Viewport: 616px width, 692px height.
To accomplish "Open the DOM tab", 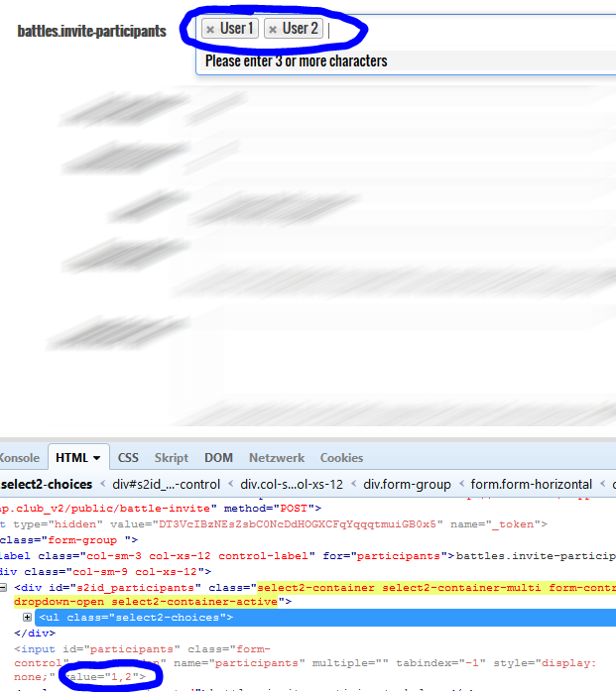I will pos(218,458).
